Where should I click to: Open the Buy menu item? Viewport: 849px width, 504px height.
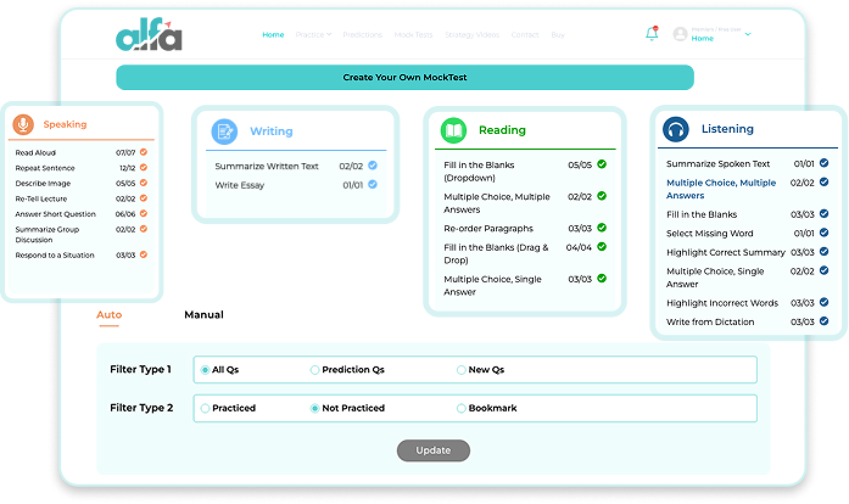(558, 35)
